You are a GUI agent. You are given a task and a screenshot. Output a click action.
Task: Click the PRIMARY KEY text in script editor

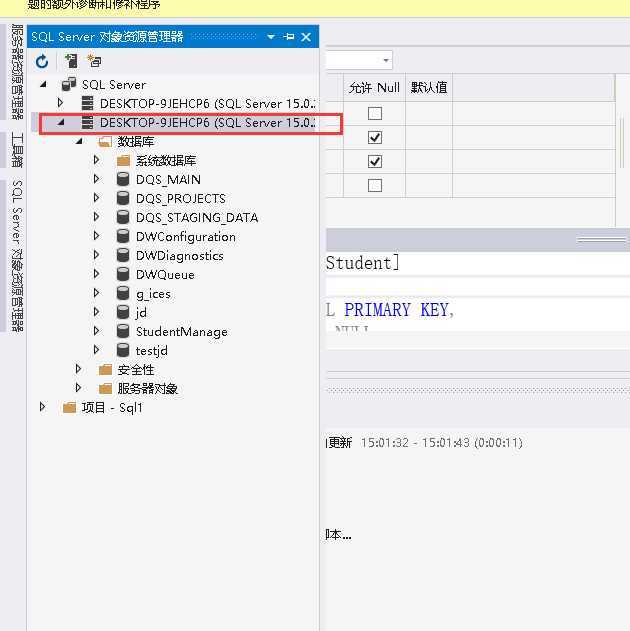pyautogui.click(x=399, y=310)
